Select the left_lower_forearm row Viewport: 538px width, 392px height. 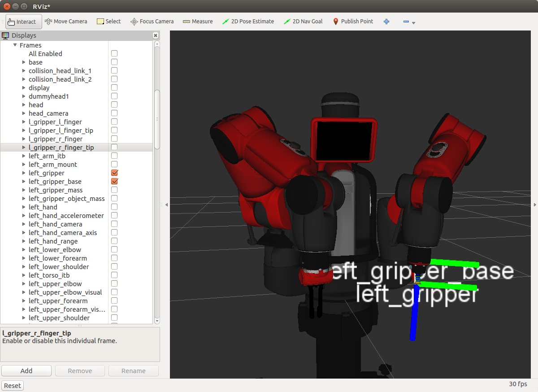coord(76,258)
